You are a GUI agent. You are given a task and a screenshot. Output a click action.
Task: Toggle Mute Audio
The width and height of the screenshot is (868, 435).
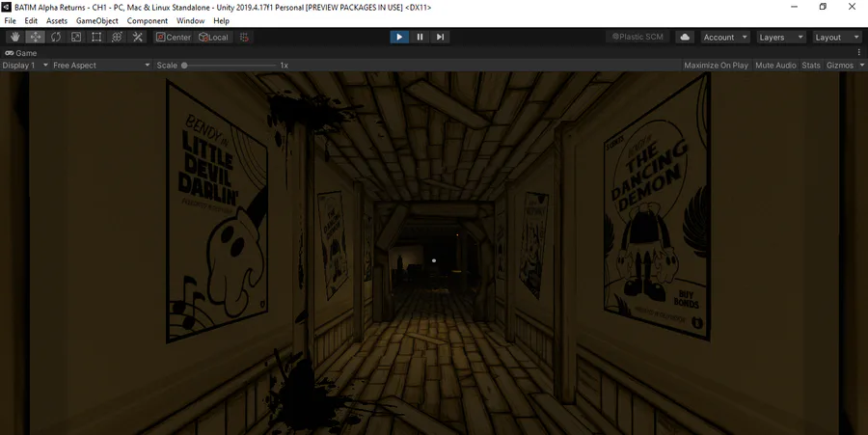point(775,66)
